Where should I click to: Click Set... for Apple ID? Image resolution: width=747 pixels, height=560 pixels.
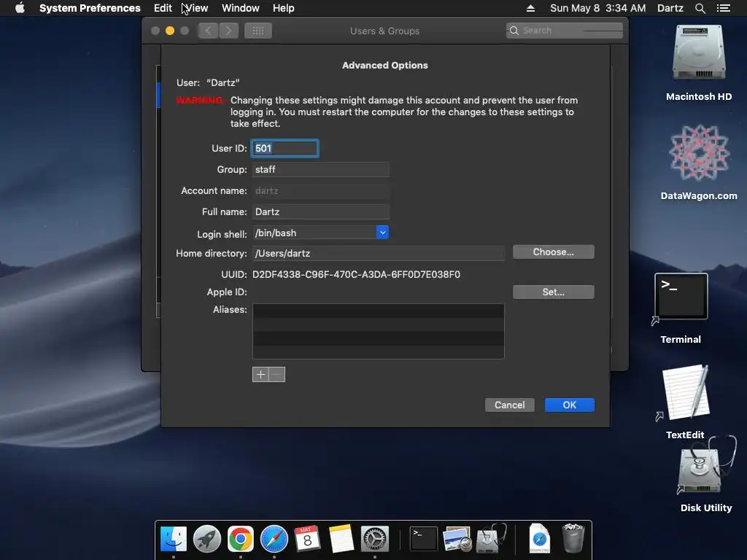[x=554, y=292]
